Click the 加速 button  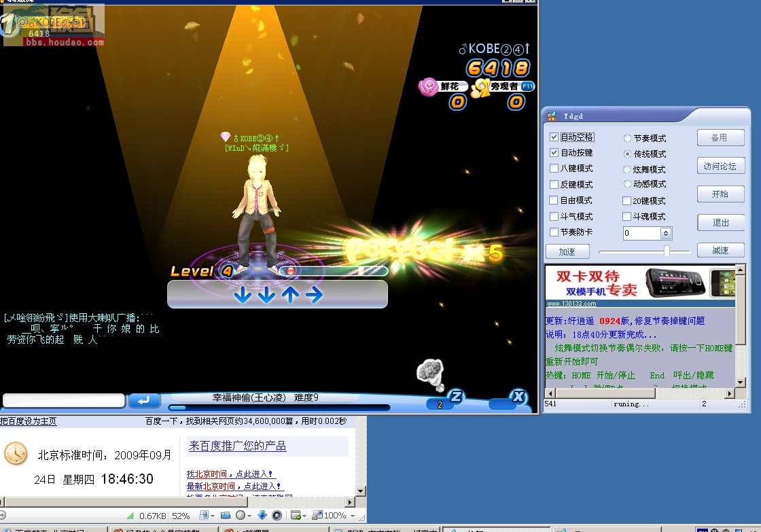click(567, 251)
